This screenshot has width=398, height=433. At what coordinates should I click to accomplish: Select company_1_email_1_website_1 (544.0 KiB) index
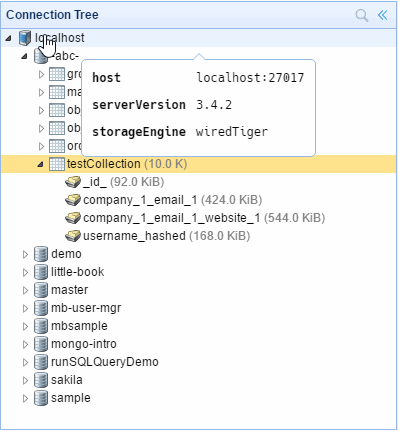(x=204, y=218)
